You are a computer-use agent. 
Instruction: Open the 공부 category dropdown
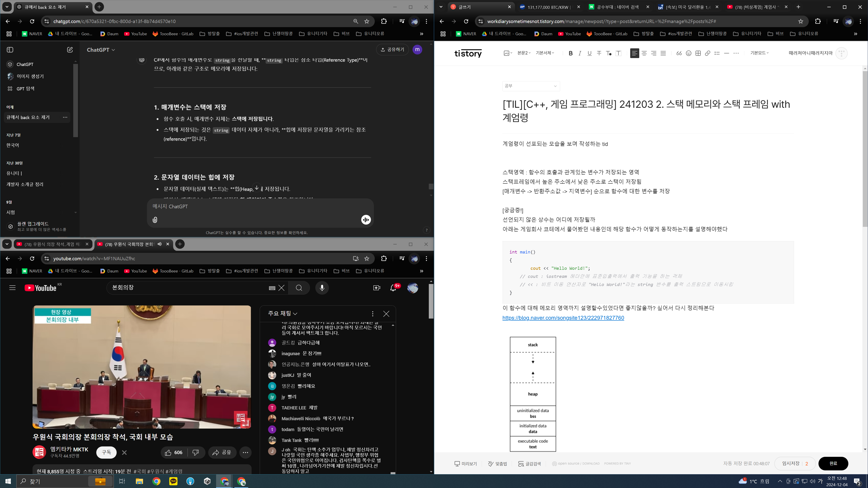point(531,86)
